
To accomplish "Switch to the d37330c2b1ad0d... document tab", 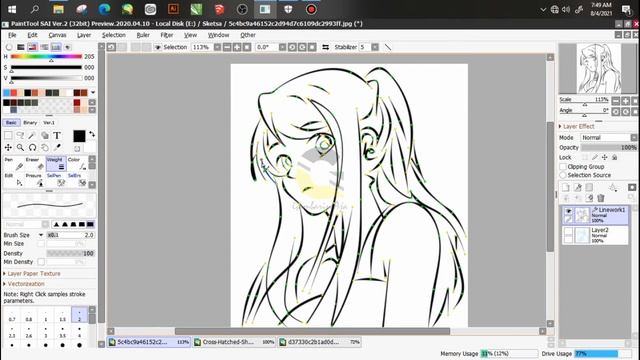I will coord(320,342).
